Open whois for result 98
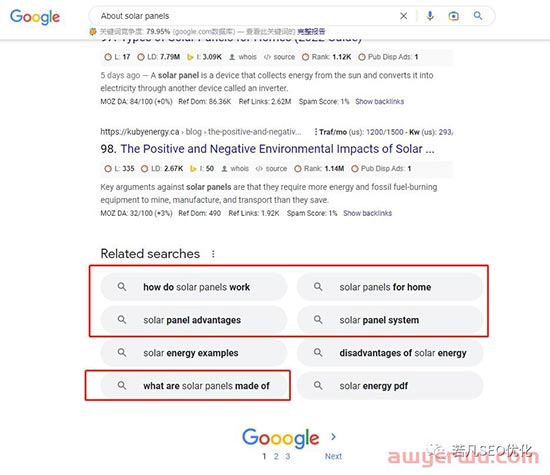550x475 pixels. coord(235,169)
